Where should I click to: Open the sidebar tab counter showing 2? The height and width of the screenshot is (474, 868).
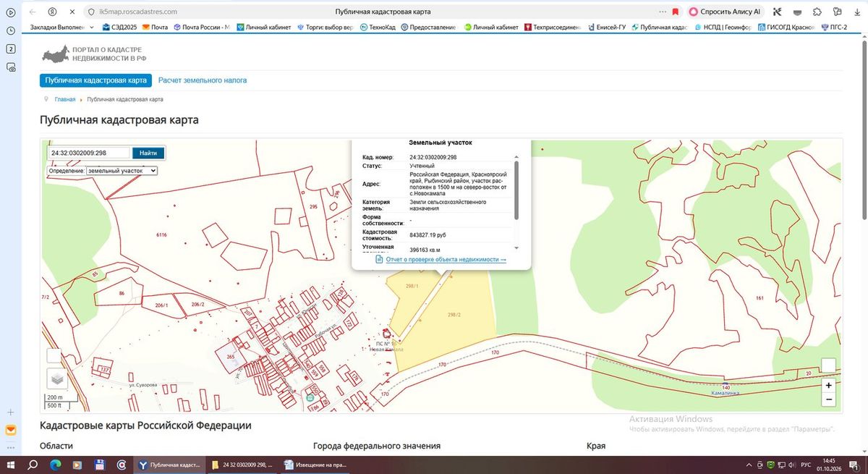pos(11,49)
